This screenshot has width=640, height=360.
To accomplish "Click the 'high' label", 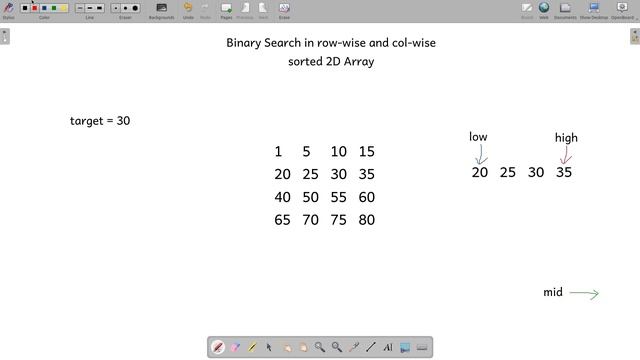I will (x=566, y=138).
